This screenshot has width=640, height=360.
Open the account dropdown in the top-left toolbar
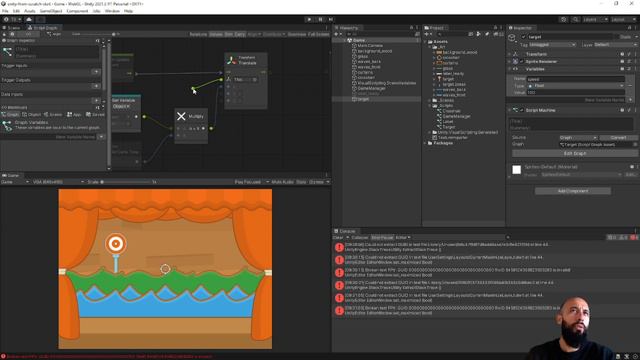14,19
